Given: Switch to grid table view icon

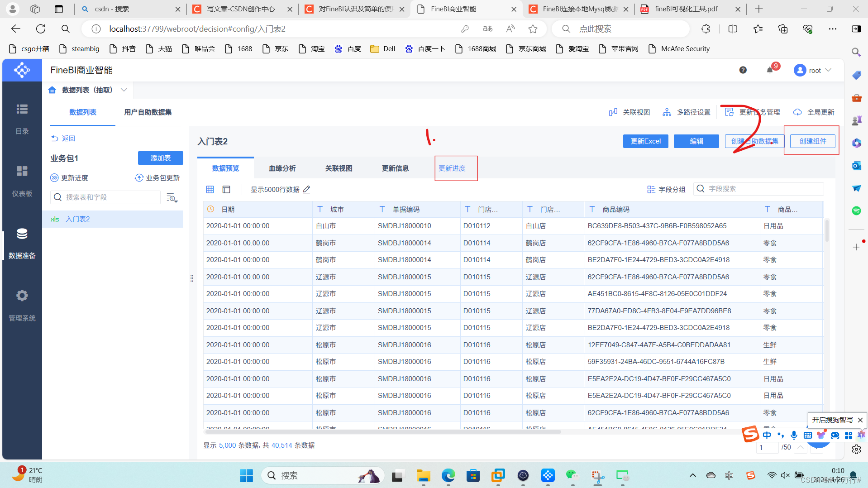Looking at the screenshot, I should [210, 190].
